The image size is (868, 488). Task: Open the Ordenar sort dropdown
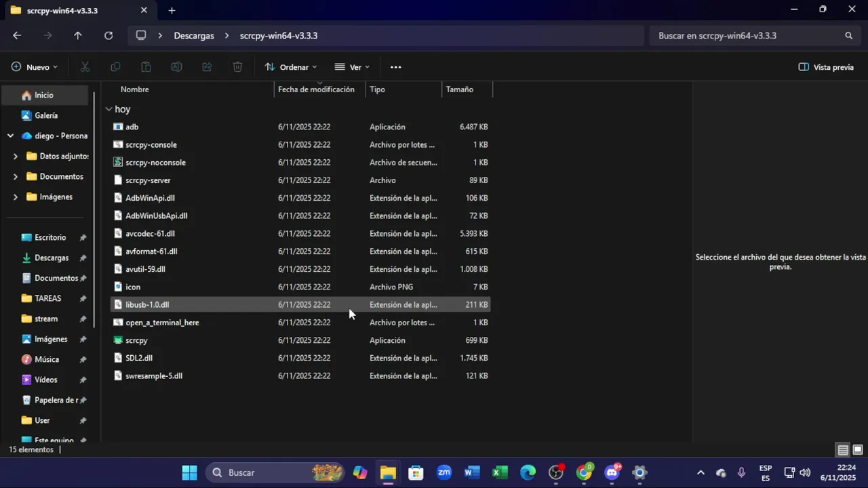(291, 67)
